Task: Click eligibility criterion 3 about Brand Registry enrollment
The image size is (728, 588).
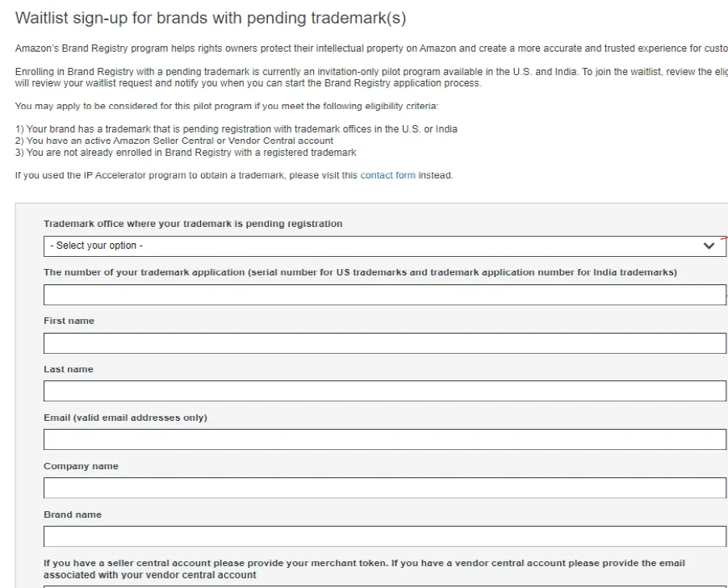Action: pyautogui.click(x=186, y=153)
